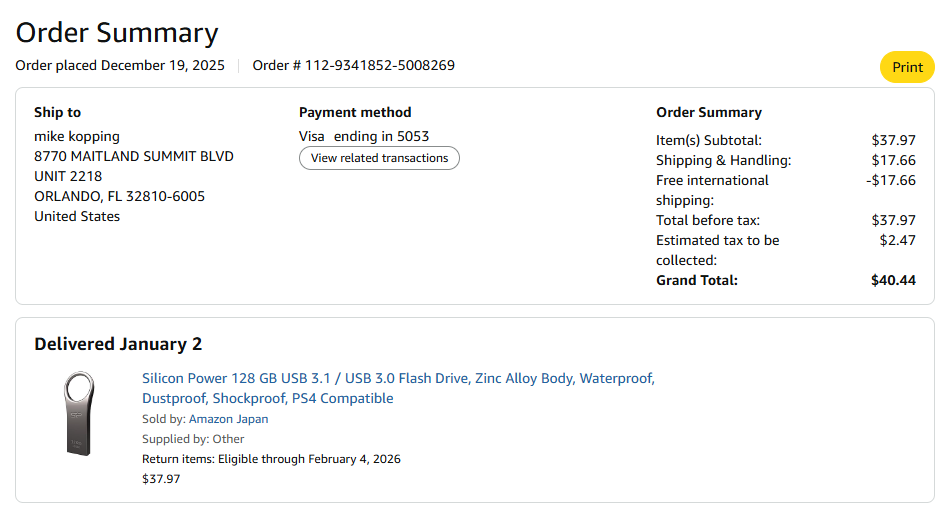Viewport: 952px width, 520px height.
Task: Click the Orlando, FL address line
Action: 119,196
